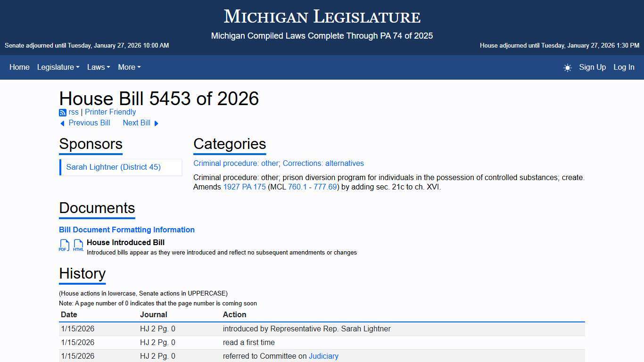Open sponsor Sarah Lightner's page
This screenshot has height=362, width=644.
click(114, 167)
